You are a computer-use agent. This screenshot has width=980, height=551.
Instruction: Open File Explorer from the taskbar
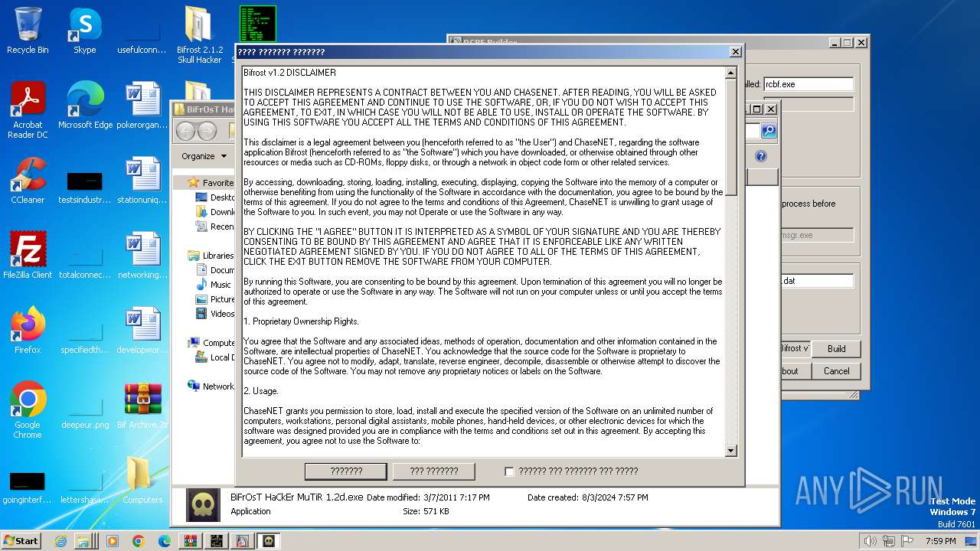click(x=87, y=541)
